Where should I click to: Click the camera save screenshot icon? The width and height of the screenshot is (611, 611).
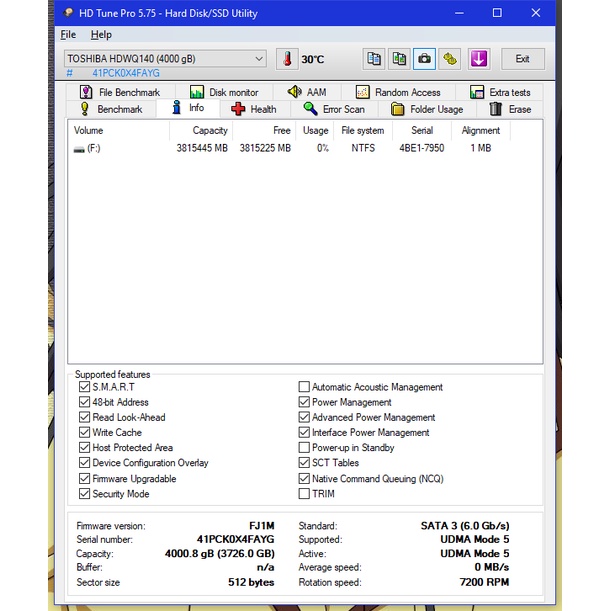coord(425,59)
